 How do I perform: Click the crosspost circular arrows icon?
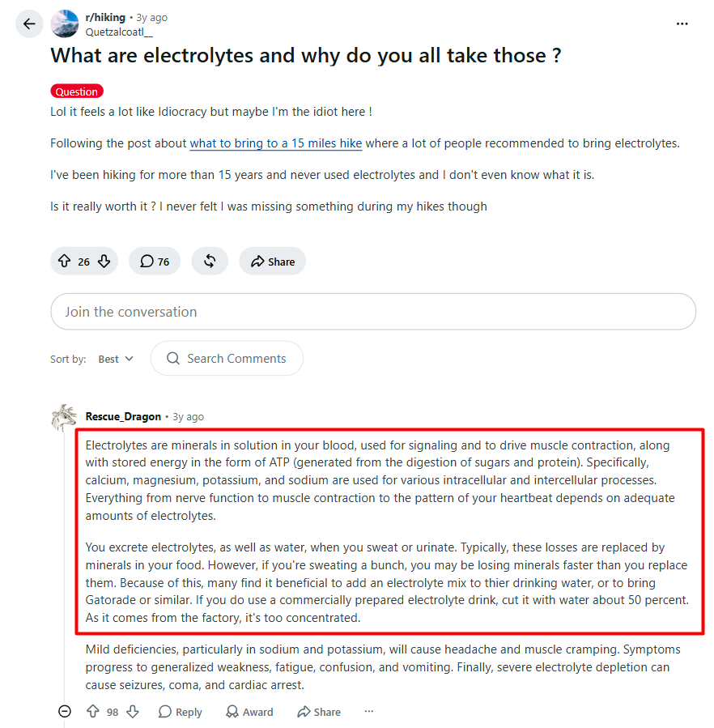(x=210, y=262)
